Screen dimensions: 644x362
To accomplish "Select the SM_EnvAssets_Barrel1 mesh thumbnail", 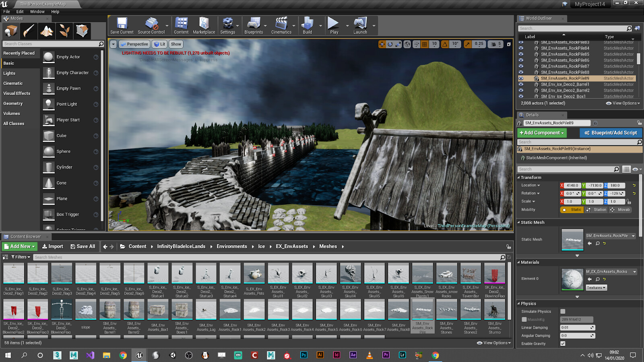I will (x=110, y=310).
